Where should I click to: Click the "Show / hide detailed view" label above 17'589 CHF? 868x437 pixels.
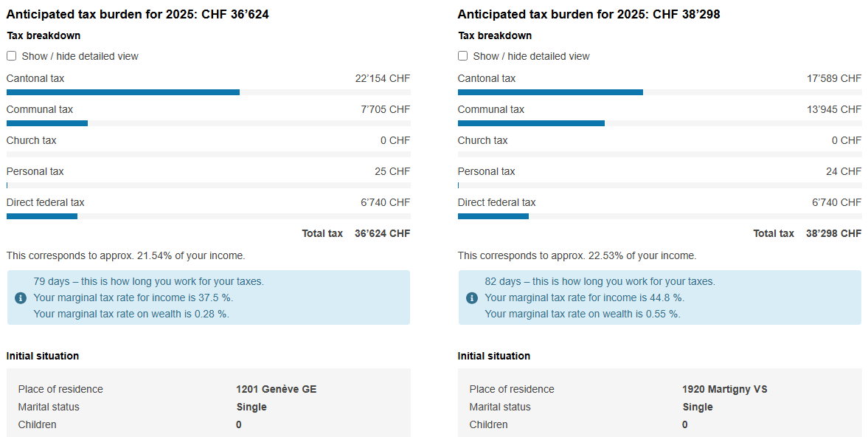[531, 56]
